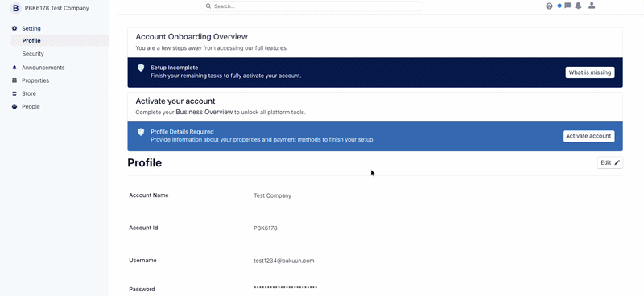Click the Edit profile button
Image resolution: width=644 pixels, height=296 pixels.
pyautogui.click(x=610, y=162)
